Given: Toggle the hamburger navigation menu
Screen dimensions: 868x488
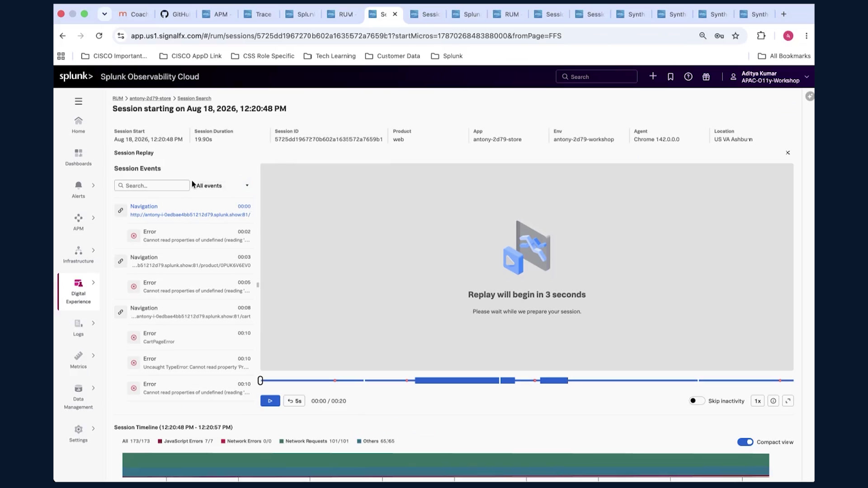Looking at the screenshot, I should tap(78, 101).
